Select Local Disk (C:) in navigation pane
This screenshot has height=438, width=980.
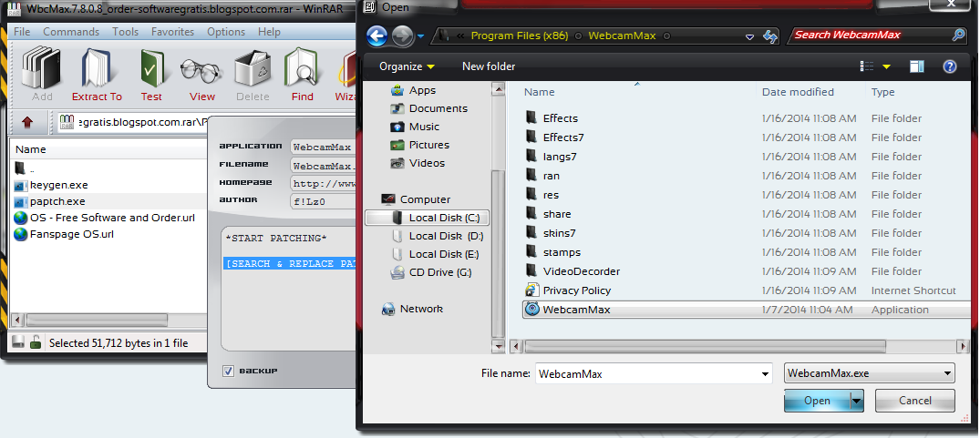pyautogui.click(x=427, y=217)
